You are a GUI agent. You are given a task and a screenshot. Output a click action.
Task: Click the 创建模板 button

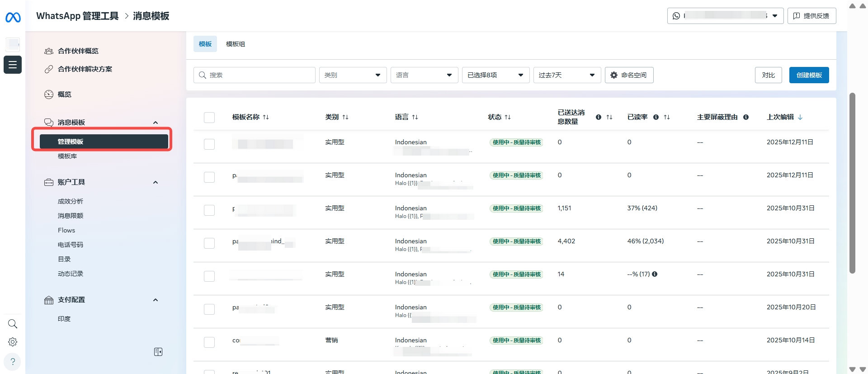click(x=809, y=75)
